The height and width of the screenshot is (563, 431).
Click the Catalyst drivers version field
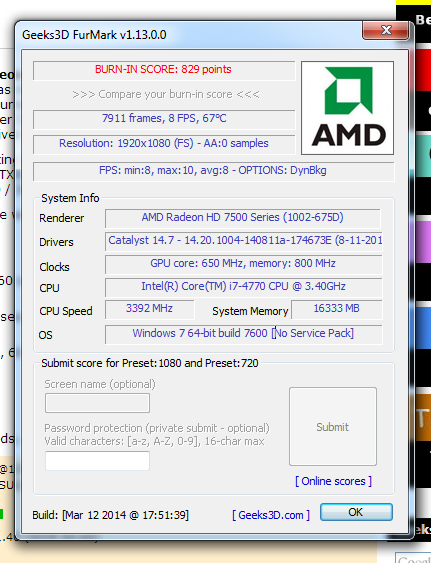[244, 241]
